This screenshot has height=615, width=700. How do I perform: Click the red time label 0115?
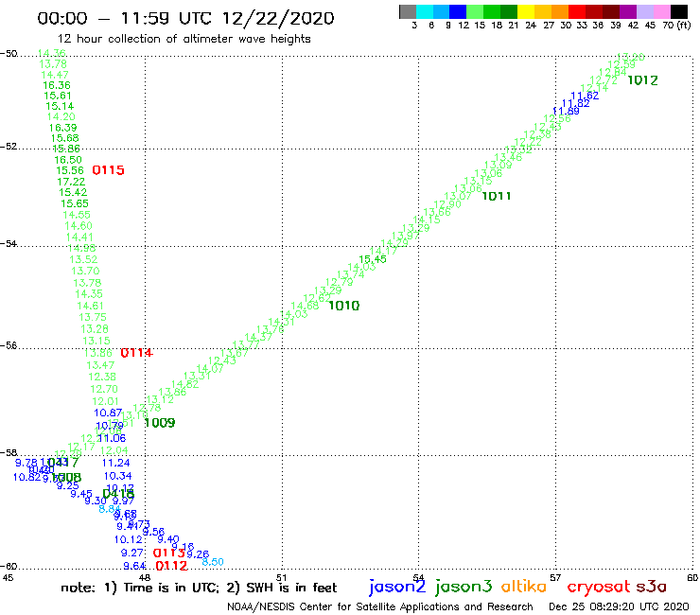108,170
